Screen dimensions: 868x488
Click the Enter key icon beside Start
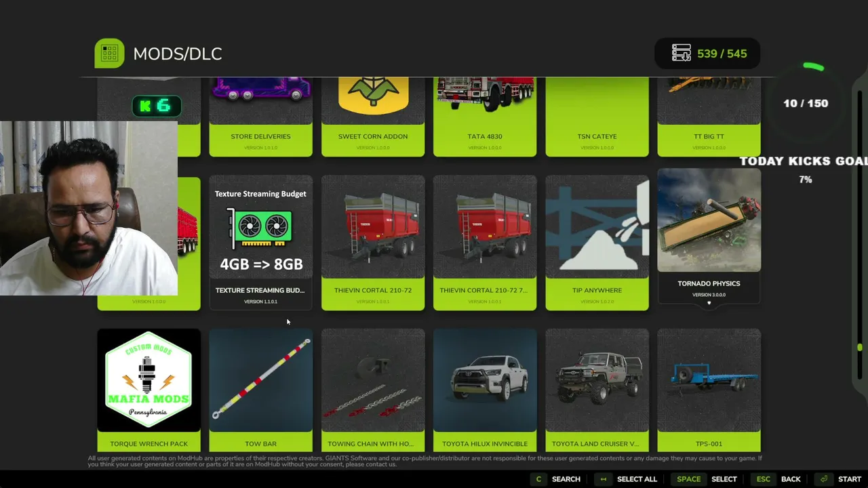tap(824, 479)
